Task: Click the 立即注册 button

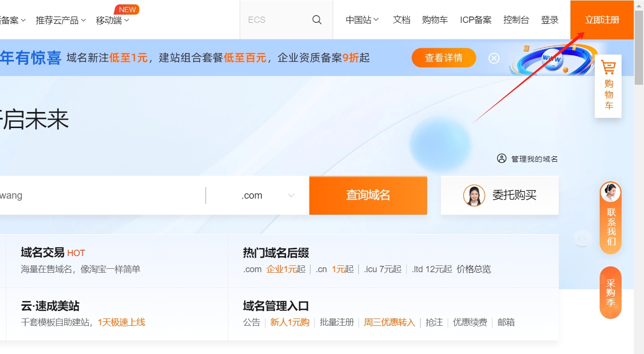Action: [602, 20]
